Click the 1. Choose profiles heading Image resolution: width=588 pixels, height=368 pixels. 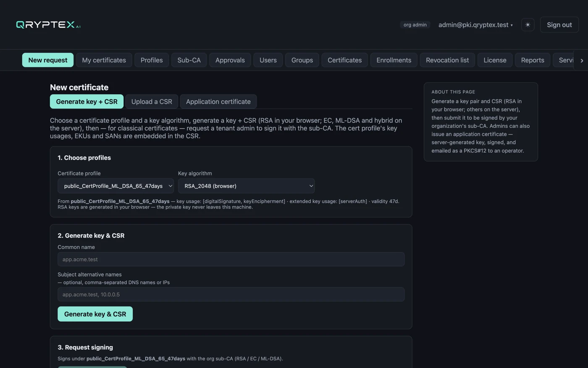tap(84, 158)
